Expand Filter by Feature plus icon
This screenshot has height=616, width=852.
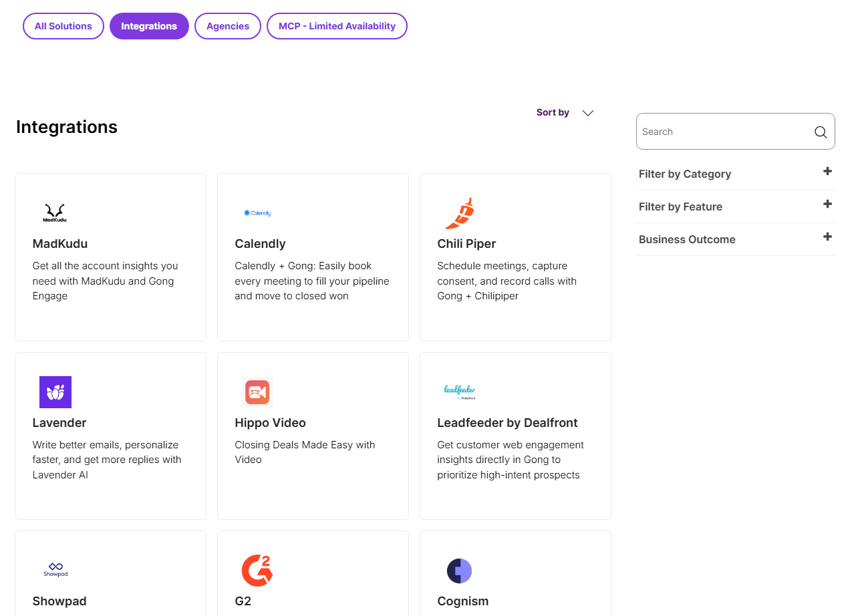827,204
